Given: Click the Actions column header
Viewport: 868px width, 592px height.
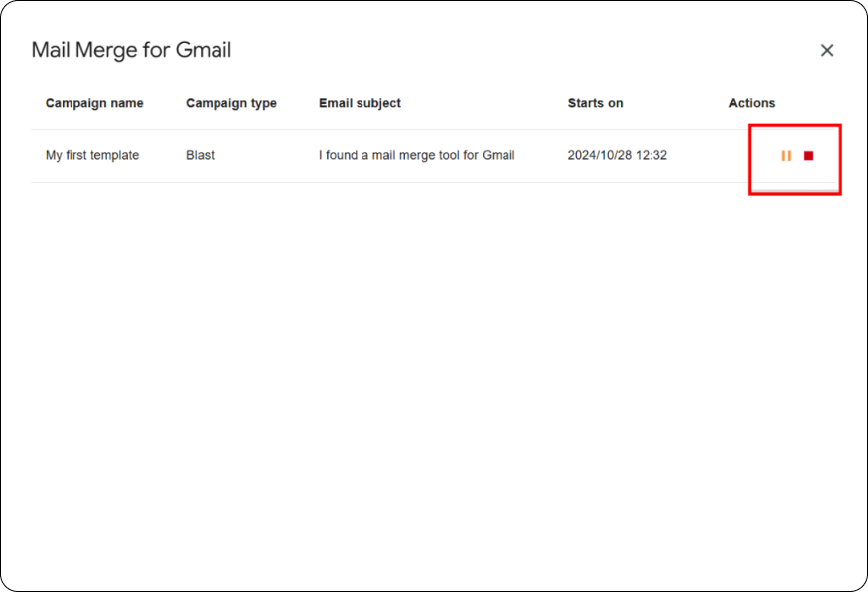Looking at the screenshot, I should pyautogui.click(x=751, y=103).
